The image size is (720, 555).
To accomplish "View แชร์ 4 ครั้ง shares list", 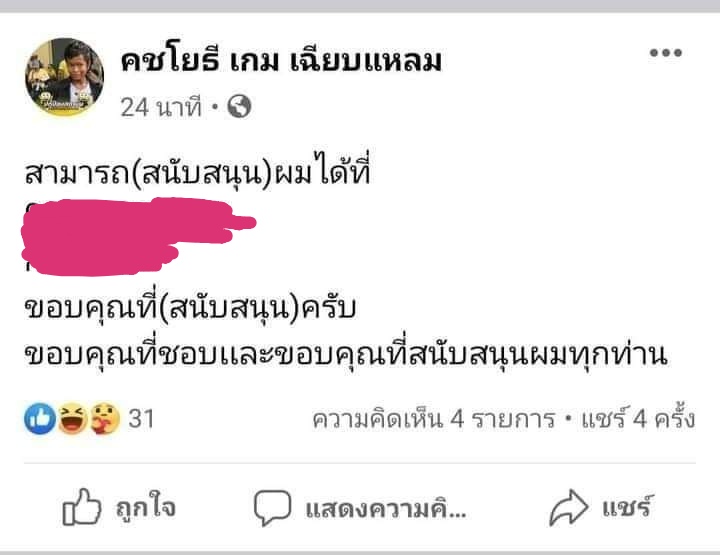I will point(638,418).
